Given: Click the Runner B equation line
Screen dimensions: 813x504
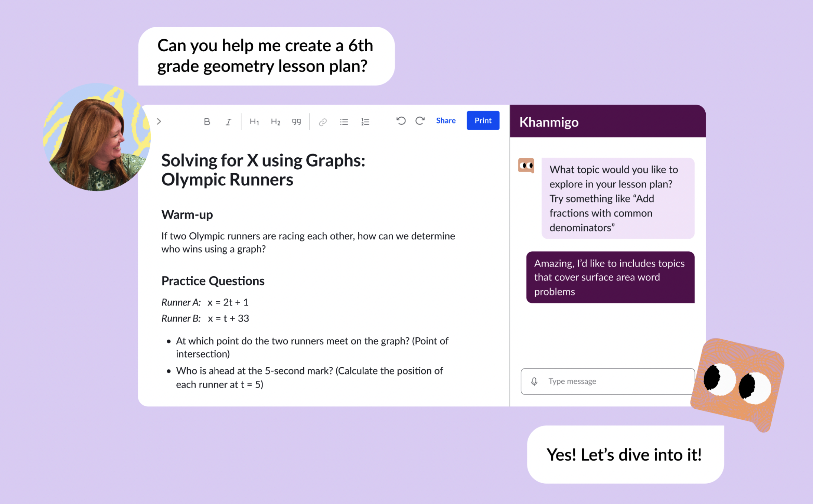Looking at the screenshot, I should tap(205, 318).
